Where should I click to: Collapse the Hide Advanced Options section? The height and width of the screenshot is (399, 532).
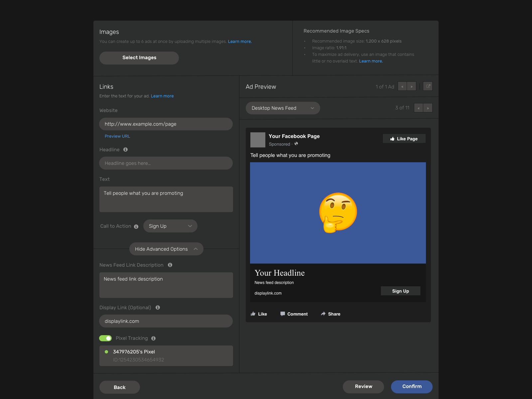[x=166, y=249]
